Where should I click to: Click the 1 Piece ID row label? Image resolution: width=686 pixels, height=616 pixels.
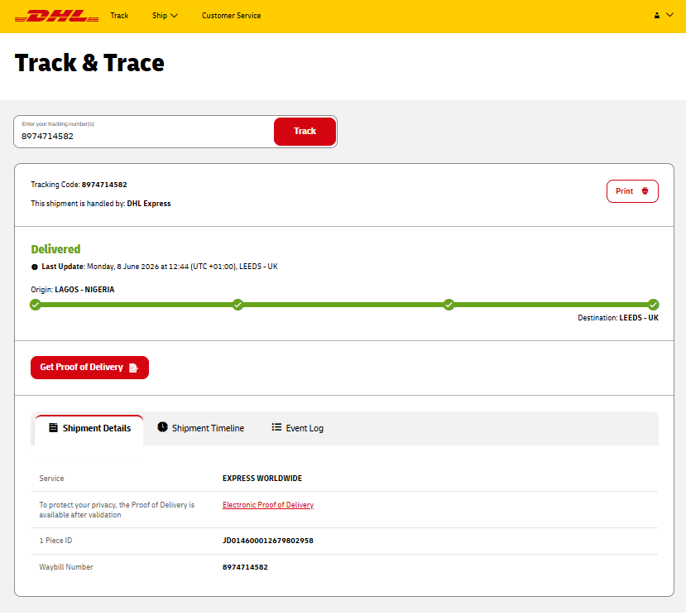55,541
